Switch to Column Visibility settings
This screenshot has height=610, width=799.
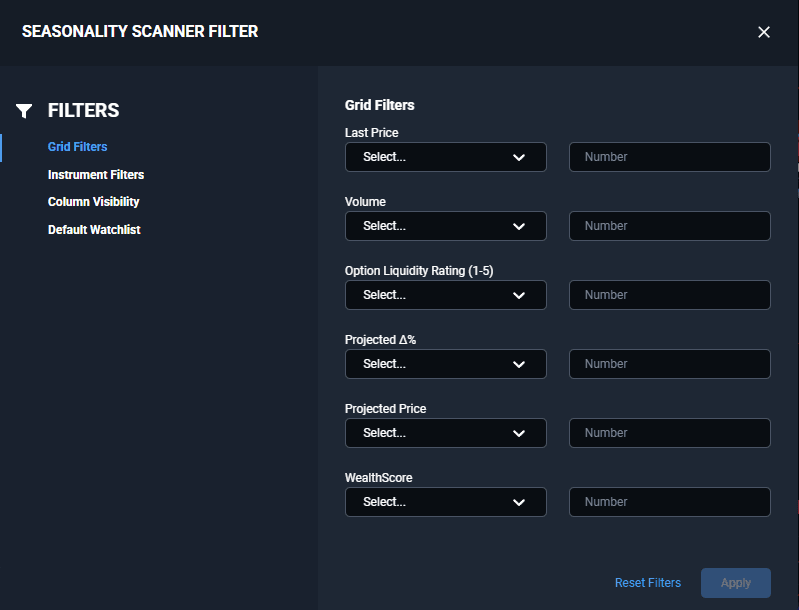(93, 202)
